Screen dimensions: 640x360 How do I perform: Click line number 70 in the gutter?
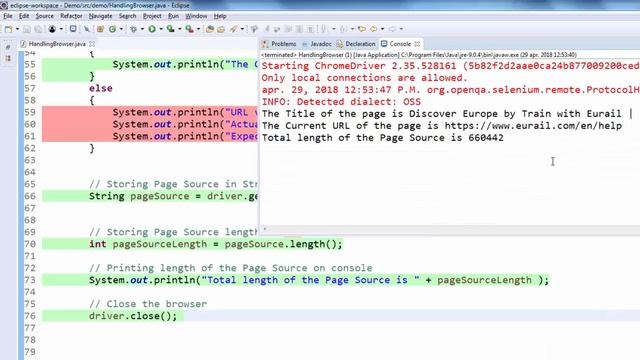(x=30, y=244)
